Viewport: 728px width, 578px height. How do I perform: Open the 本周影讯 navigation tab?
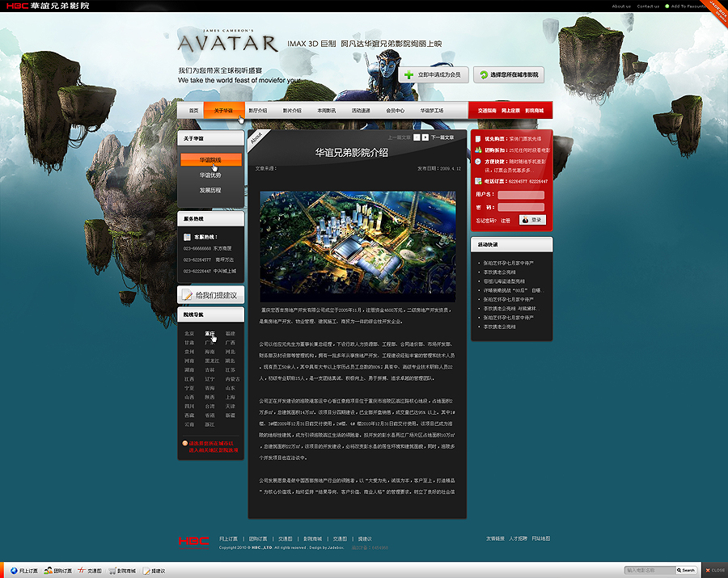[327, 111]
